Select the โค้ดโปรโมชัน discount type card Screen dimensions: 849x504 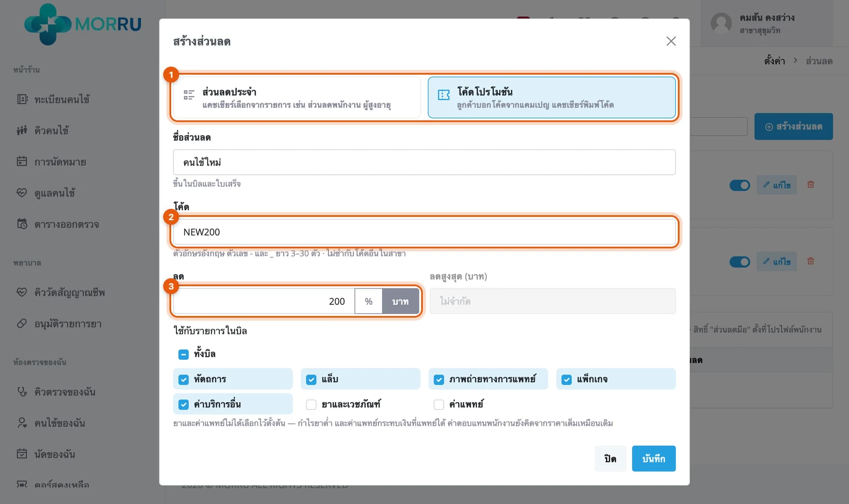coord(551,98)
